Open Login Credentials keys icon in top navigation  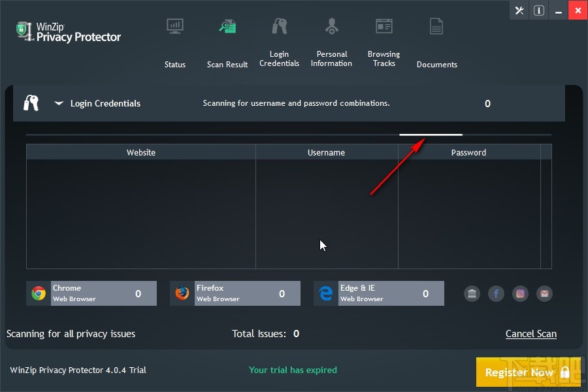click(280, 26)
